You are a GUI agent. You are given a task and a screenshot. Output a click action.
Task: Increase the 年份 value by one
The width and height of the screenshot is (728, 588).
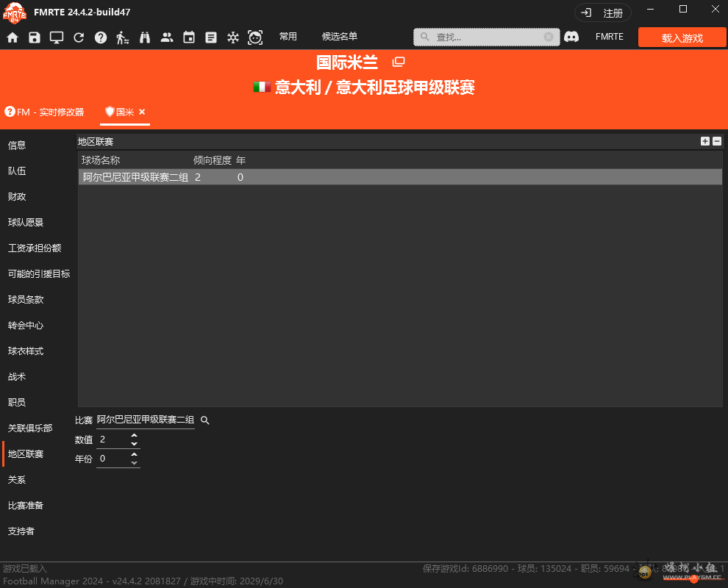(x=134, y=454)
